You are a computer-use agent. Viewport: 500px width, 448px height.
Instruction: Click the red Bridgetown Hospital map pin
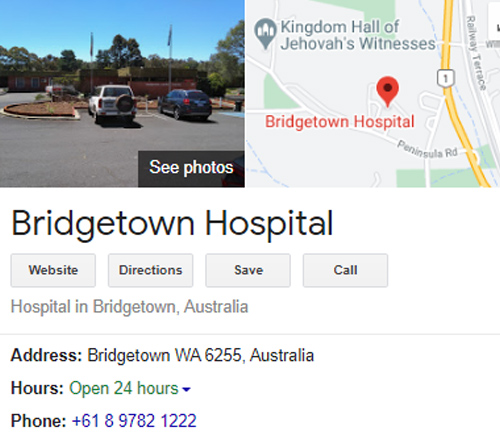coord(387,91)
